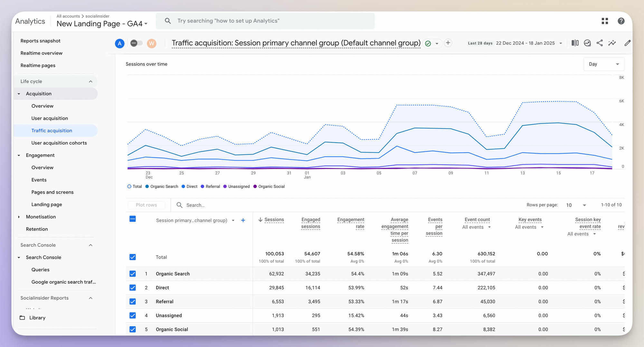The height and width of the screenshot is (347, 644).
Task: Uncheck the Total row checkbox
Action: click(x=133, y=257)
